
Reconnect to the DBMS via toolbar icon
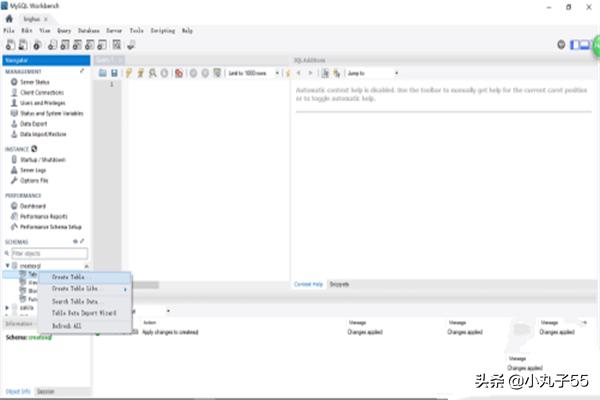point(131,45)
